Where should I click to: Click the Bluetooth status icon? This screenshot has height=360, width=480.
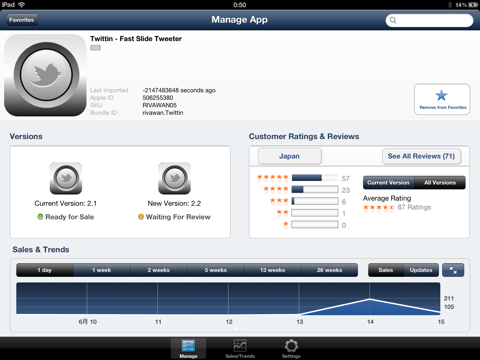[450, 5]
